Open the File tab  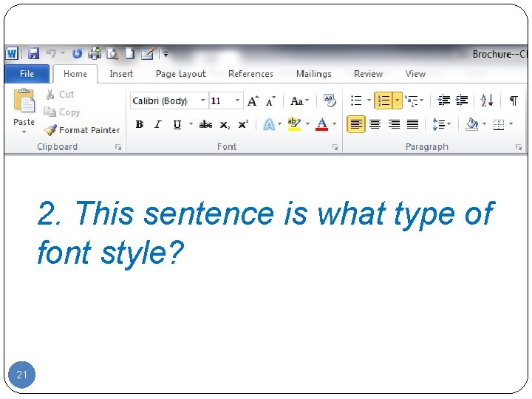27,74
